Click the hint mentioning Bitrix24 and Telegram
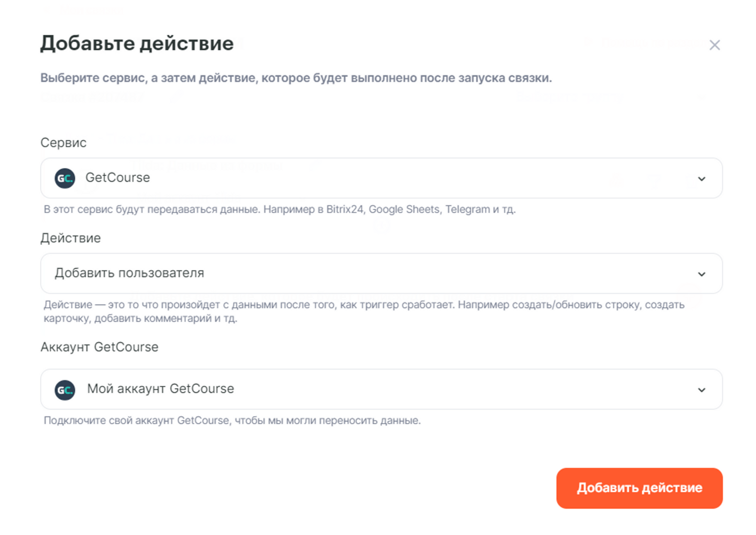The image size is (756, 535). [x=279, y=209]
